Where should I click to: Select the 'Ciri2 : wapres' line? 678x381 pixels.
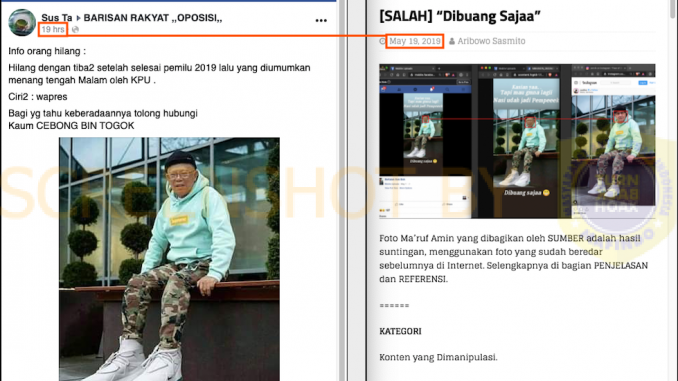tap(38, 97)
